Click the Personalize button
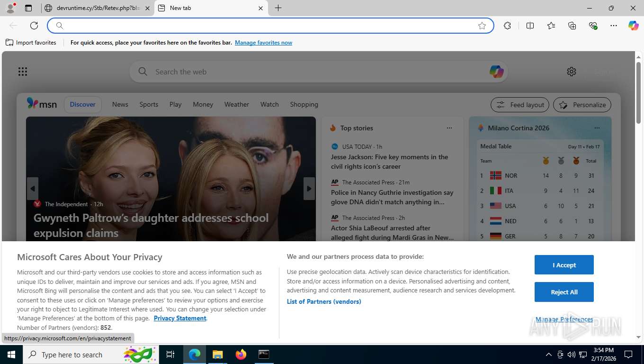This screenshot has height=364, width=644. point(582,105)
